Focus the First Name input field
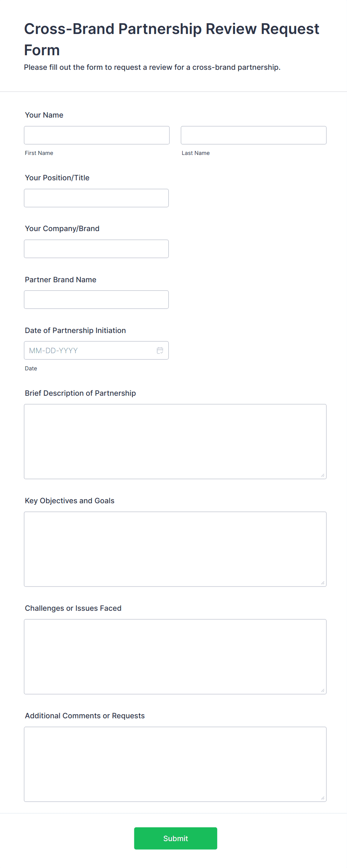 coord(97,135)
